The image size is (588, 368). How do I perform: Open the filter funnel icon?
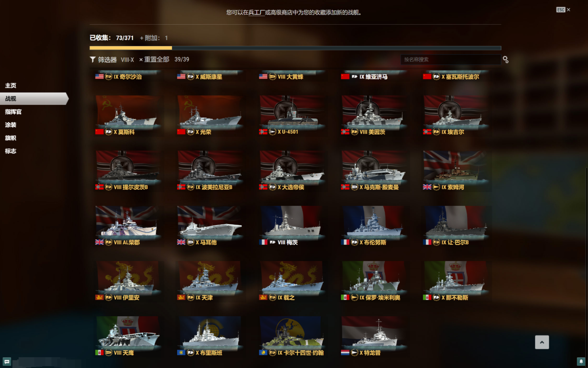tap(92, 60)
